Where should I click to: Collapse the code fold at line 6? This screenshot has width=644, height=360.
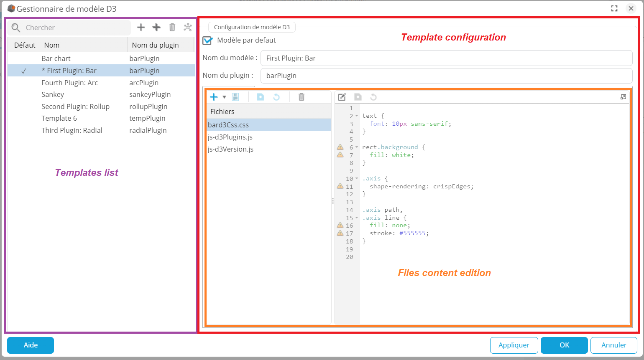tap(357, 147)
